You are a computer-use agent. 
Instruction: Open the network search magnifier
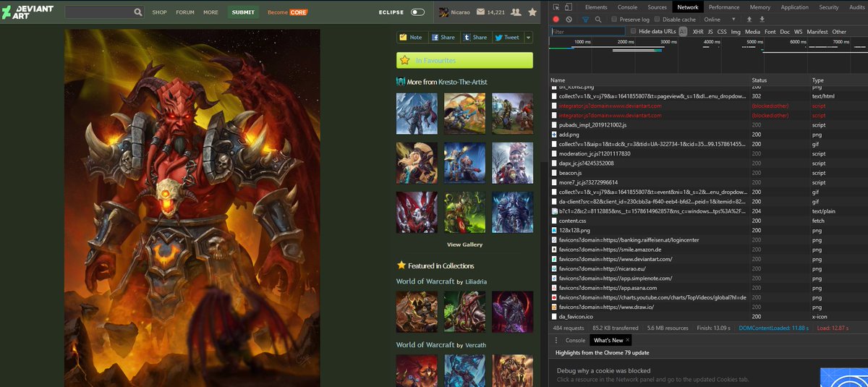click(x=598, y=20)
